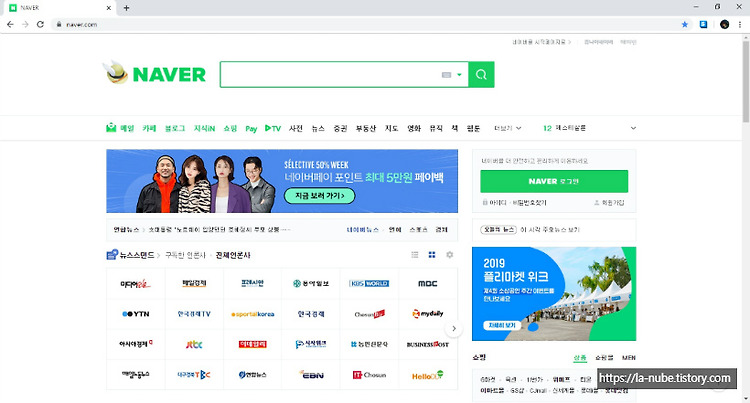Screen dimensions: 750x403
Task: Open 웹툰 link in the navigation bar
Action: click(x=473, y=128)
